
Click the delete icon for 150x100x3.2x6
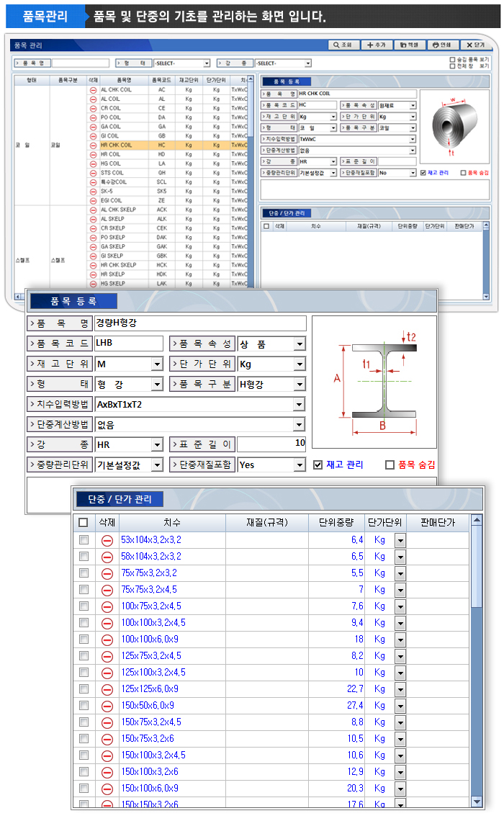[107, 772]
